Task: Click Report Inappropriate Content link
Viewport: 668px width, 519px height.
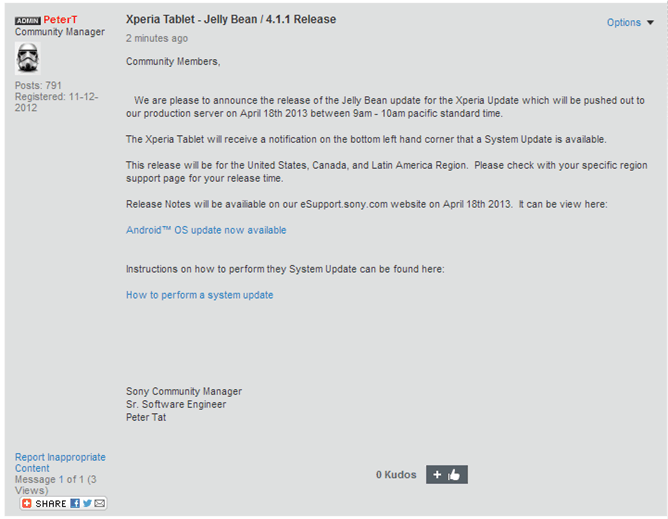Action: 59,462
